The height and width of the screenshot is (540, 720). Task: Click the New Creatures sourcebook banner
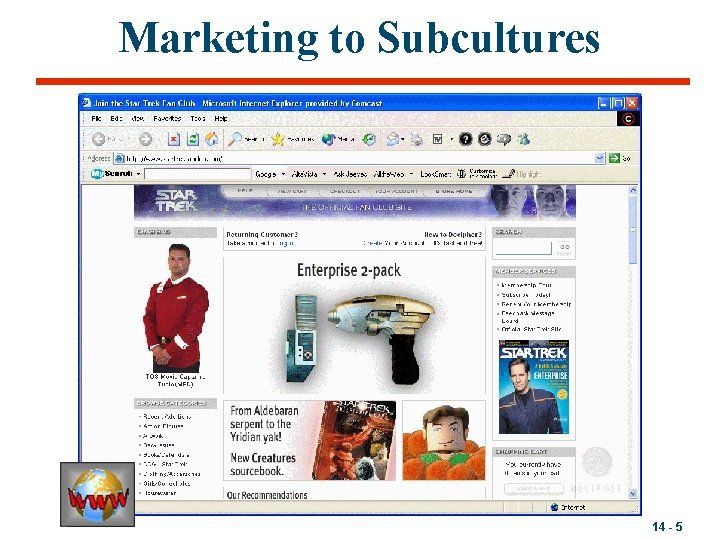pyautogui.click(x=309, y=440)
